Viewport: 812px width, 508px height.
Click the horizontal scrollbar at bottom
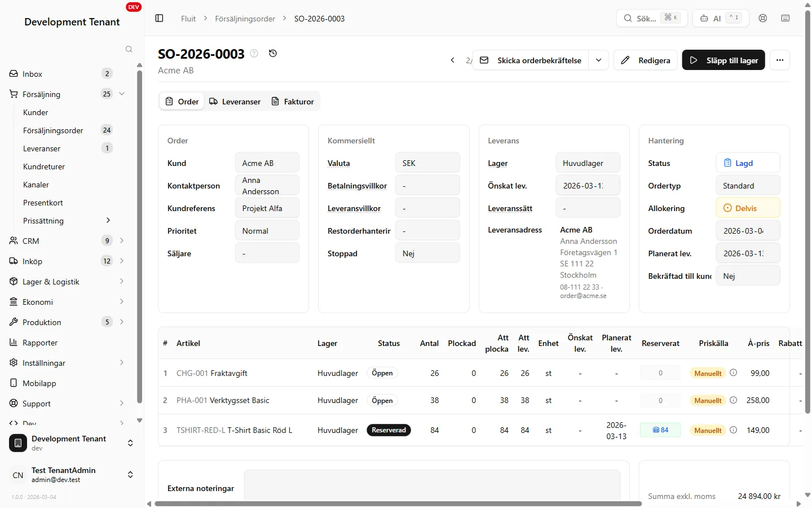tap(398, 503)
